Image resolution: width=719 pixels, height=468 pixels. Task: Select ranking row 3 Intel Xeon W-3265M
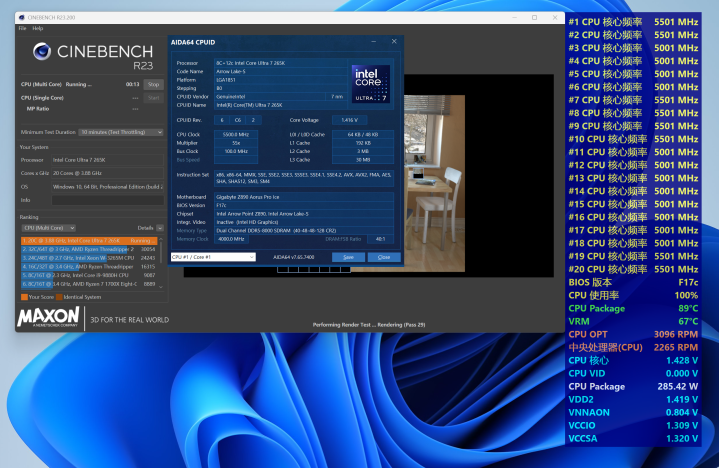click(89, 258)
